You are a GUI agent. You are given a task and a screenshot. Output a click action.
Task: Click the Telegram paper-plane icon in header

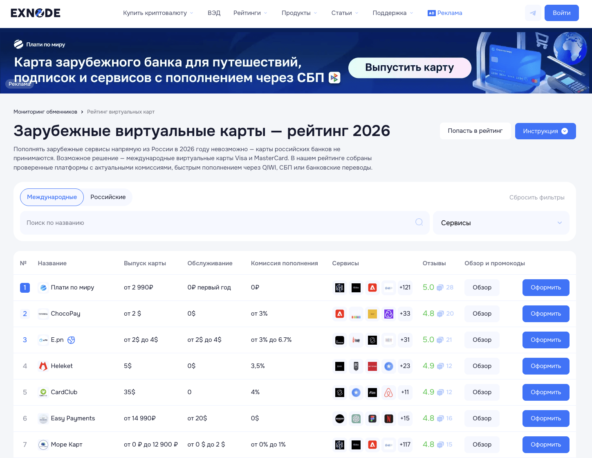pos(533,13)
